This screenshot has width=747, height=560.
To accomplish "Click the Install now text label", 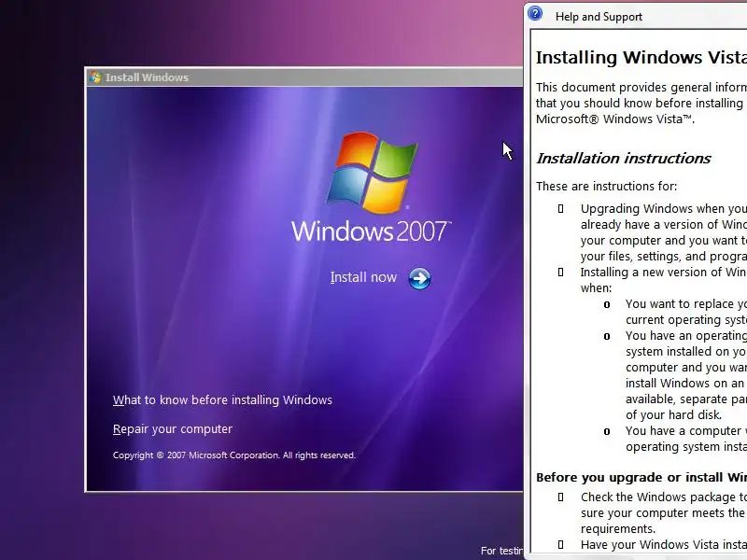I will [363, 277].
